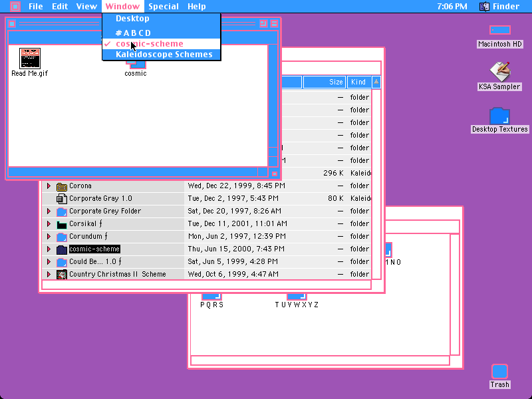Click the 7:06 PM menu bar clock

click(x=452, y=6)
